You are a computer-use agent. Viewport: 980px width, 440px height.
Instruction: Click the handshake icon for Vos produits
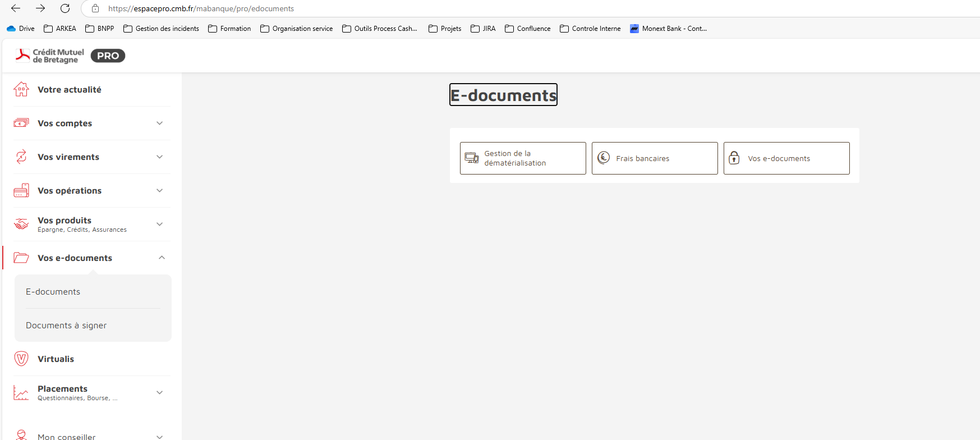[x=21, y=224]
